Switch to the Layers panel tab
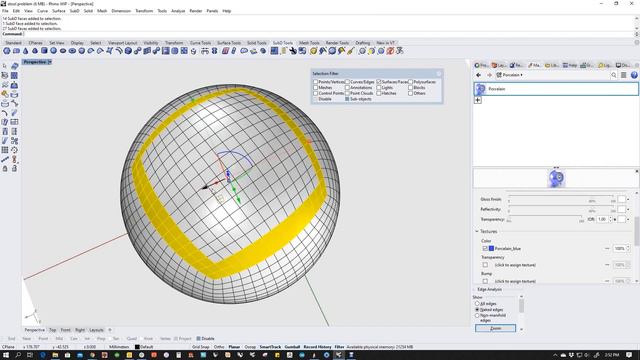The width and height of the screenshot is (640, 360). [x=499, y=65]
